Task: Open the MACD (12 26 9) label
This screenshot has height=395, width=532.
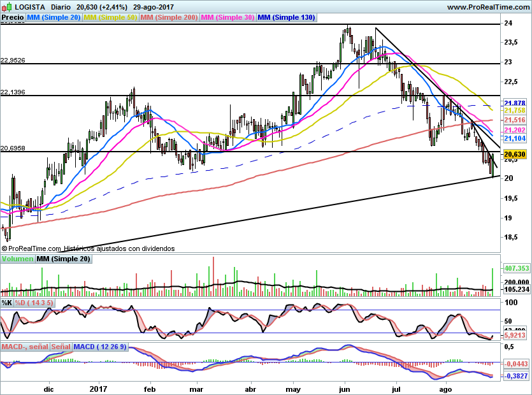Action: coord(100,347)
